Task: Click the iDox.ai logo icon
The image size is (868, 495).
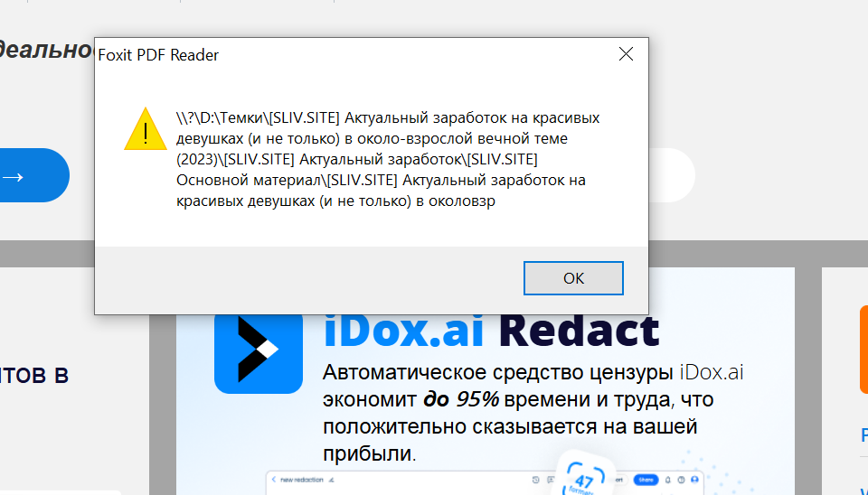Action: pyautogui.click(x=259, y=352)
